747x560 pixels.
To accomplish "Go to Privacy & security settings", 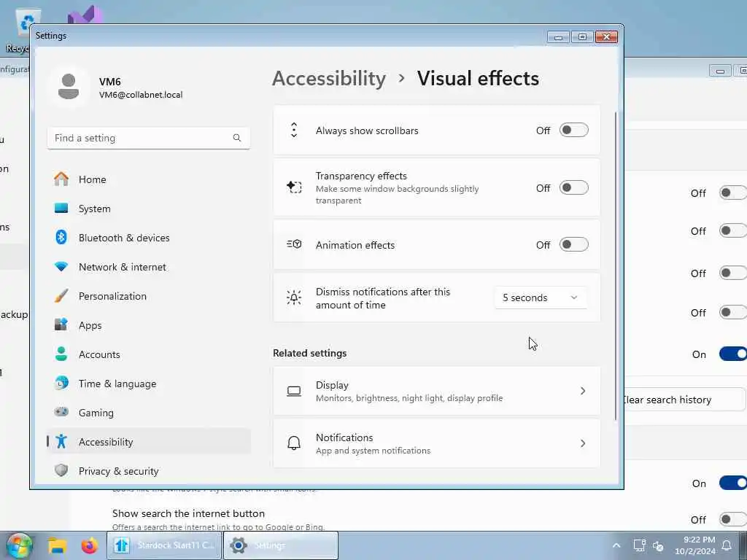I will pos(149,471).
